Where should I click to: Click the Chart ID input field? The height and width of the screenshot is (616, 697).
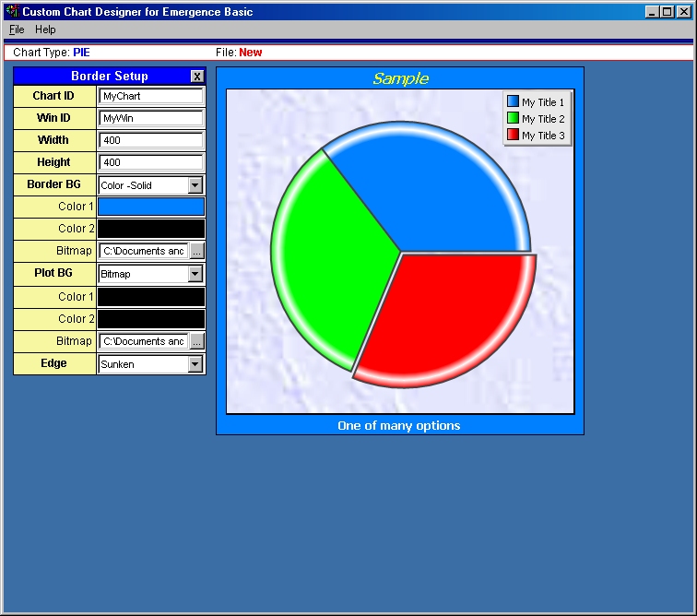point(151,96)
